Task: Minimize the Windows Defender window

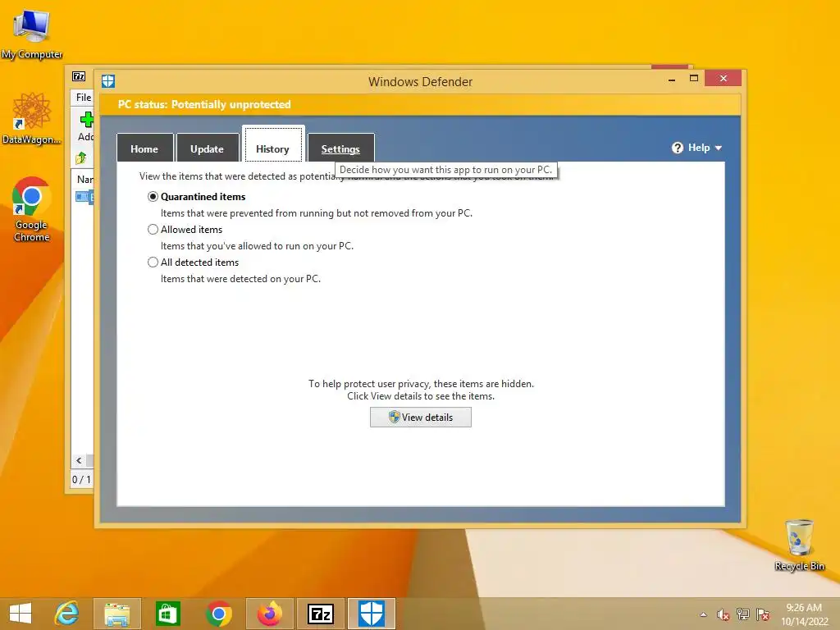Action: click(672, 80)
